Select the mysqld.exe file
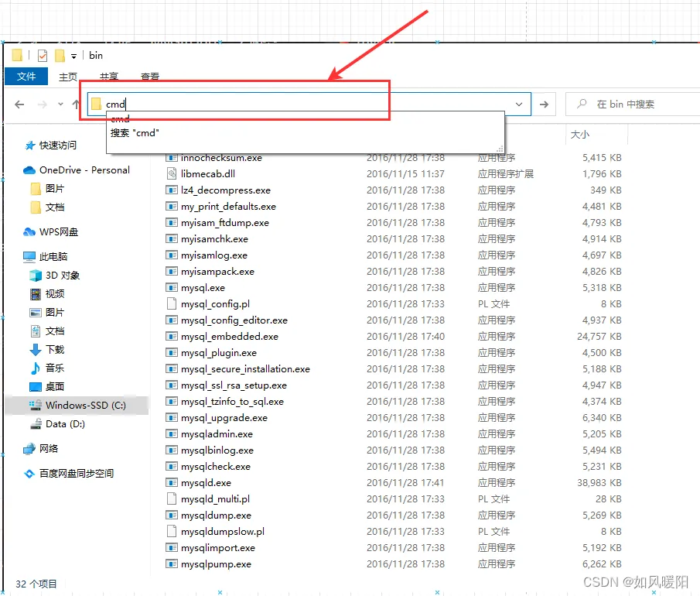The image size is (700, 596). click(206, 483)
